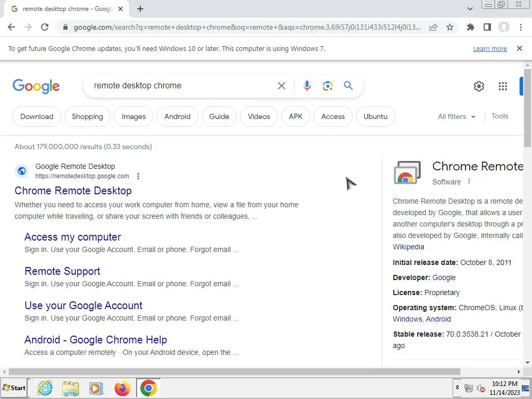
Task: Open Google quick settings gear
Action: (x=478, y=86)
